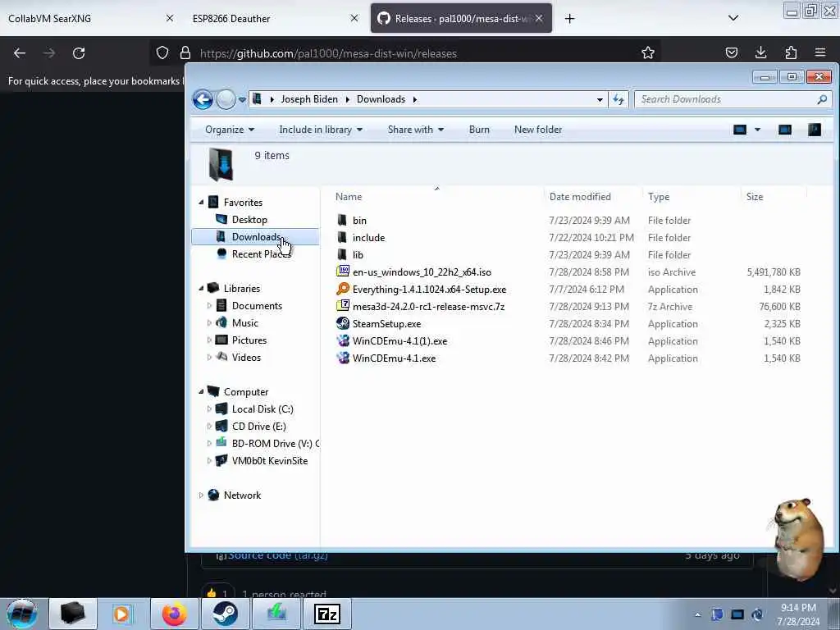This screenshot has height=630, width=840.
Task: Show hidden system tray icons
Action: (697, 614)
